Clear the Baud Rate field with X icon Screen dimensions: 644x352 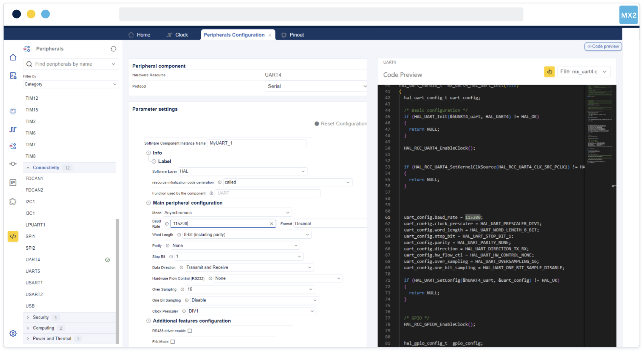click(271, 224)
